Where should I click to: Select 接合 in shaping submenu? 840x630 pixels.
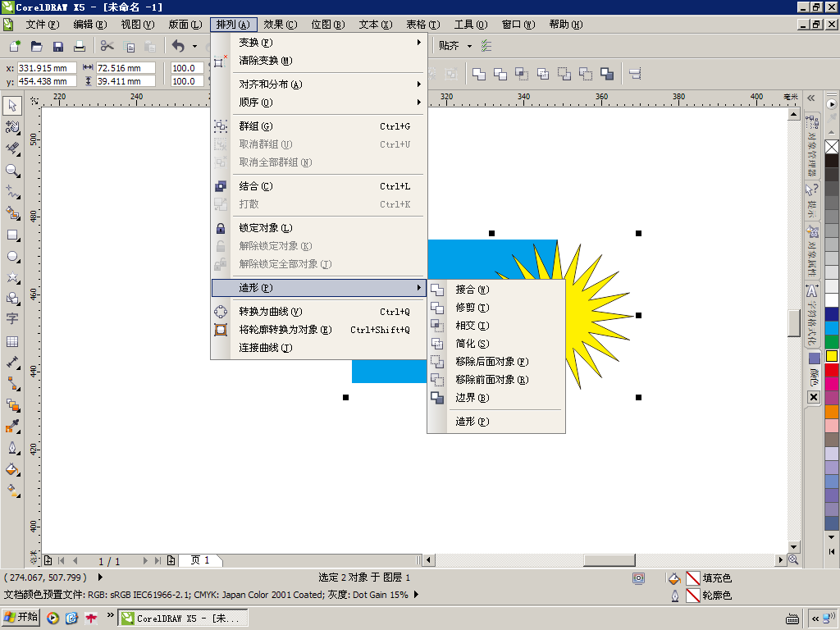click(495, 290)
